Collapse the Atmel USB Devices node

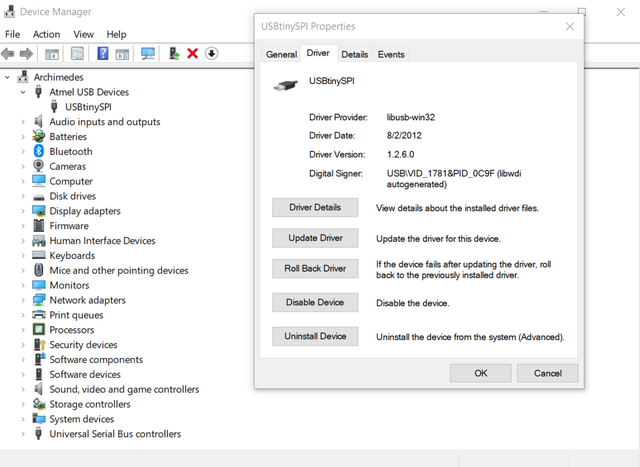tap(23, 92)
